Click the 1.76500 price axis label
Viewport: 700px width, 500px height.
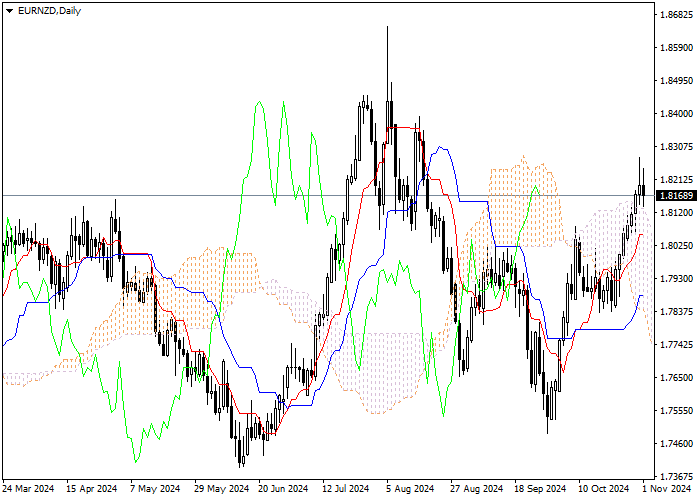(676, 378)
